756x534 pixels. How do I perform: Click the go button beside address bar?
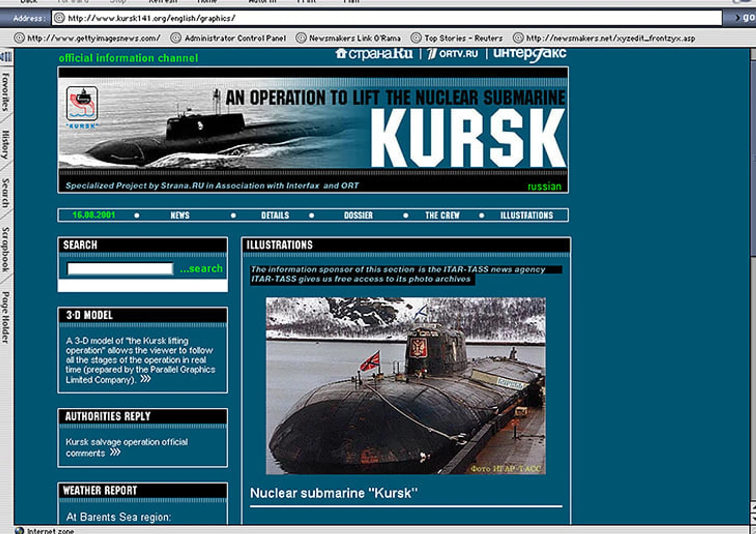pos(745,18)
